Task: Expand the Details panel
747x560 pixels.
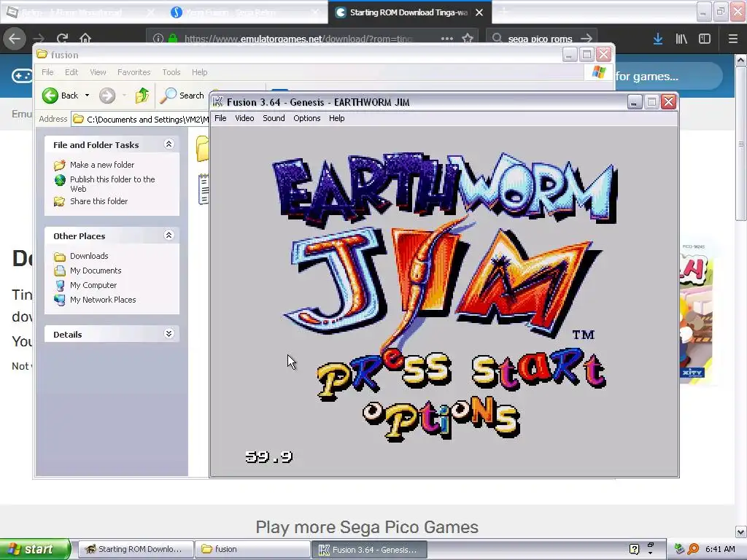Action: click(169, 334)
